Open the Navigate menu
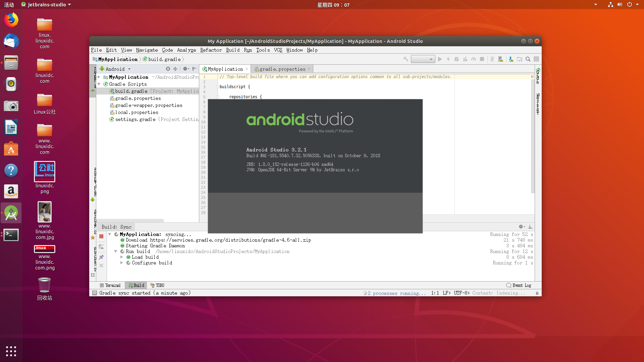 point(147,50)
